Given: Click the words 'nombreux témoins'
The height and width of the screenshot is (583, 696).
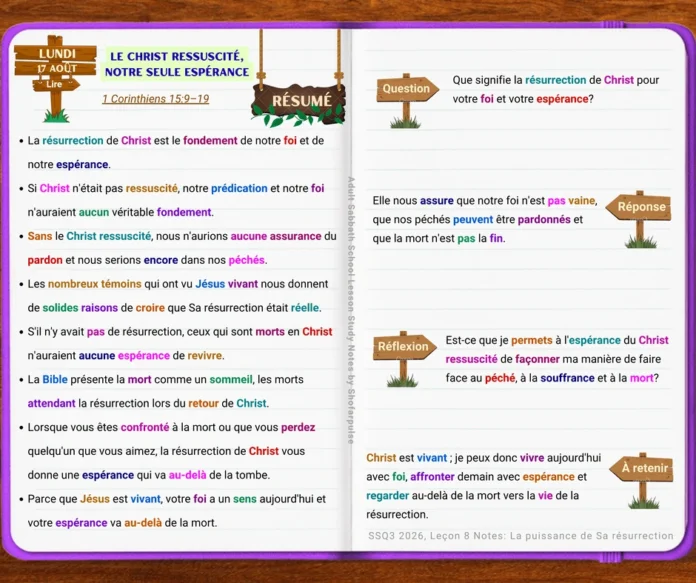Looking at the screenshot, I should coord(95,284).
